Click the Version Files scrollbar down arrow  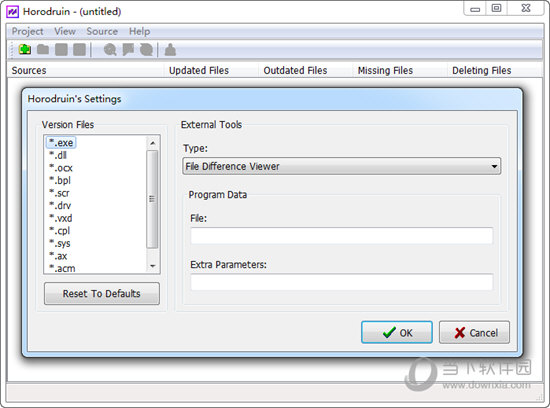tap(153, 266)
